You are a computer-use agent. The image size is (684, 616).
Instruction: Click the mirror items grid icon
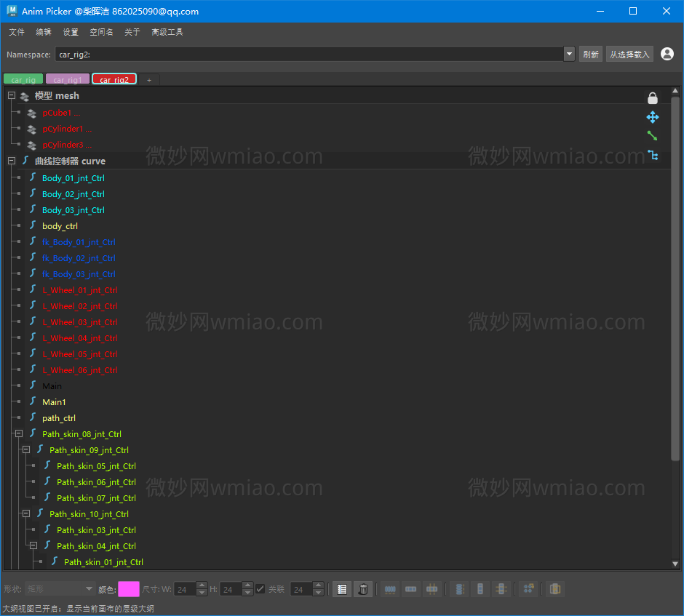pyautogui.click(x=529, y=589)
